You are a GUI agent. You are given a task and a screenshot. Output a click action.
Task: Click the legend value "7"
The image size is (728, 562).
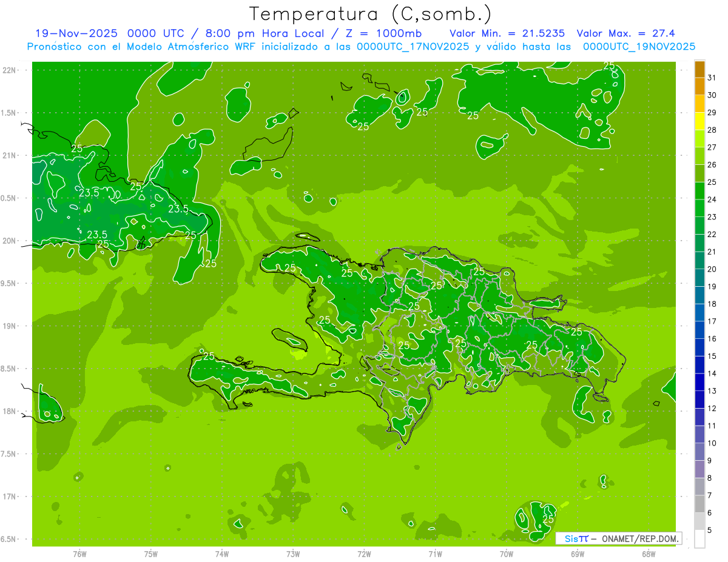point(710,495)
